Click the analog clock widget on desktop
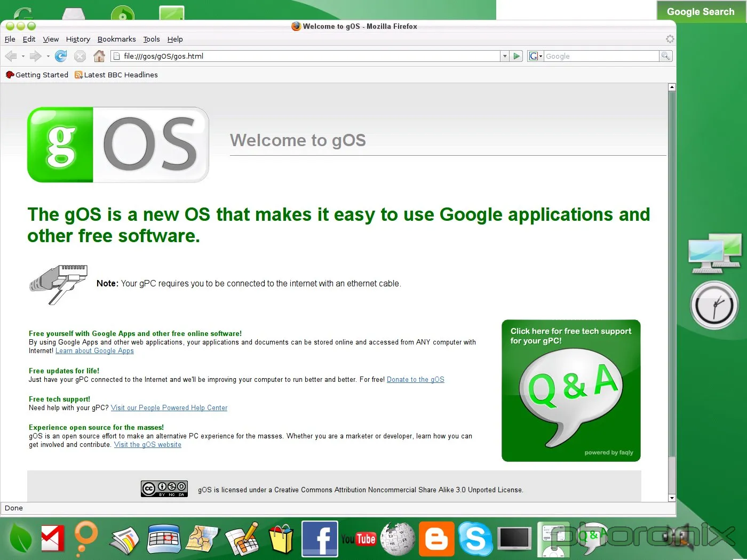747x560 pixels. pos(714,306)
